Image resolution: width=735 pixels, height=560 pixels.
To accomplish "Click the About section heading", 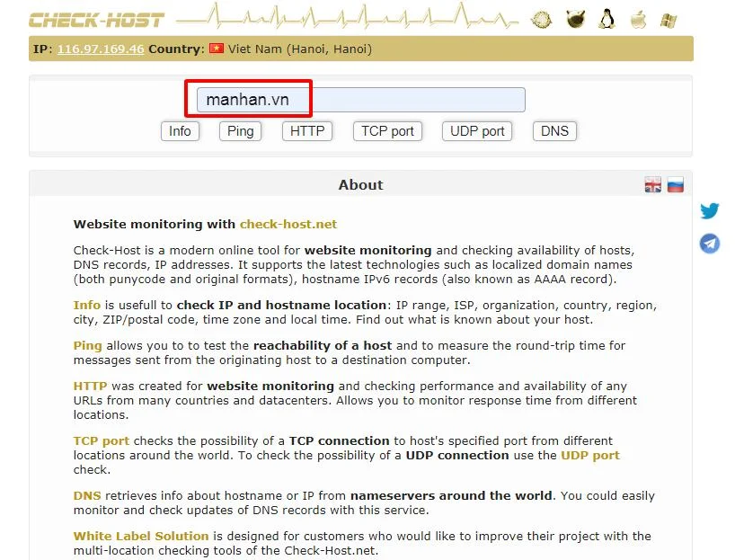I will (x=360, y=185).
